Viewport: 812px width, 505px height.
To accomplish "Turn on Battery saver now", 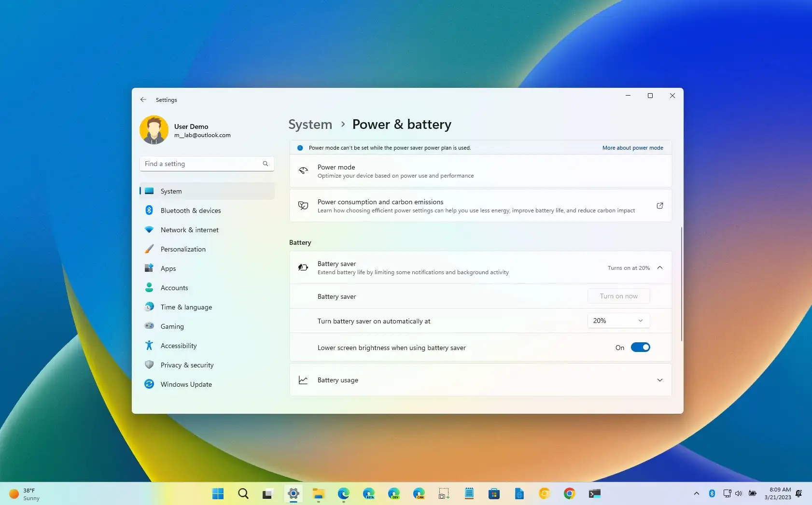I will click(618, 295).
